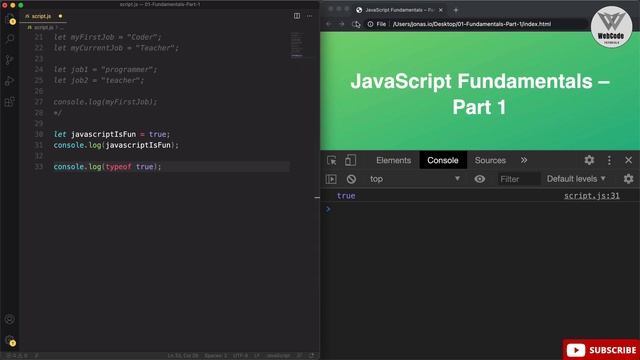The width and height of the screenshot is (640, 360).
Task: Click the browser address bar URL
Action: (x=471, y=24)
